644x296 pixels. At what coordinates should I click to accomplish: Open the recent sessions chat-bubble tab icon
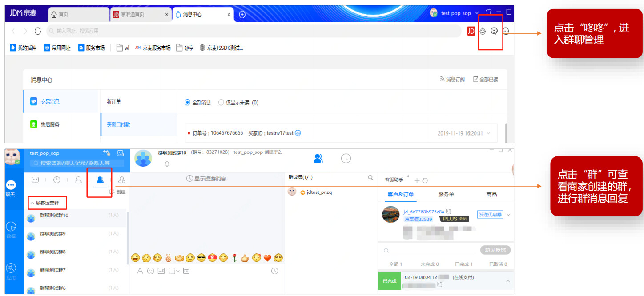[36, 180]
